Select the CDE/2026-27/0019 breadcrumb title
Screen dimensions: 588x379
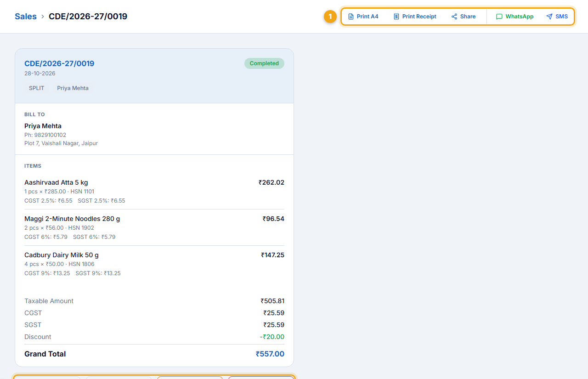click(x=88, y=17)
